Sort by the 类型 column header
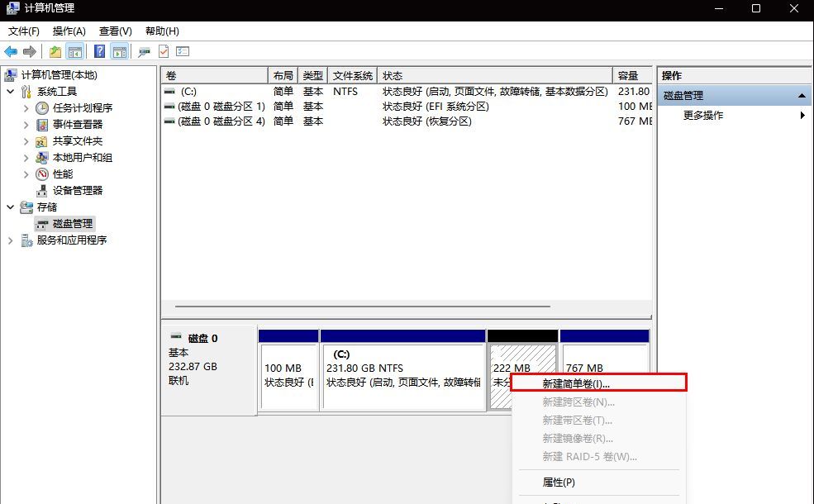The image size is (814, 504). click(x=312, y=76)
